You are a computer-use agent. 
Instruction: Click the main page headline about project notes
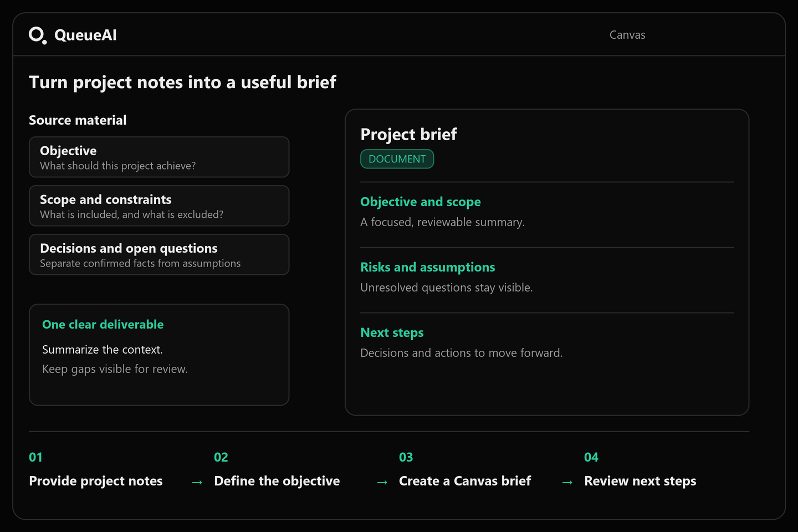pos(182,82)
